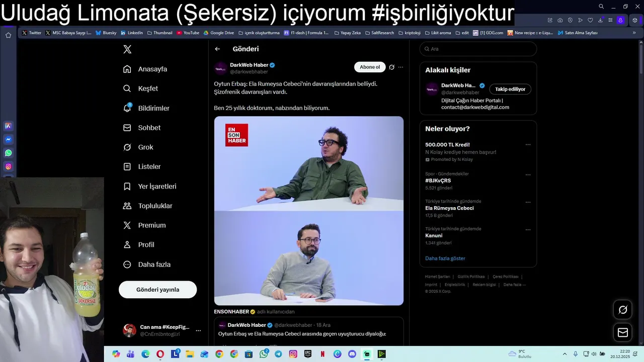Open Yer İşaretleri bookmarks

[x=150, y=186]
